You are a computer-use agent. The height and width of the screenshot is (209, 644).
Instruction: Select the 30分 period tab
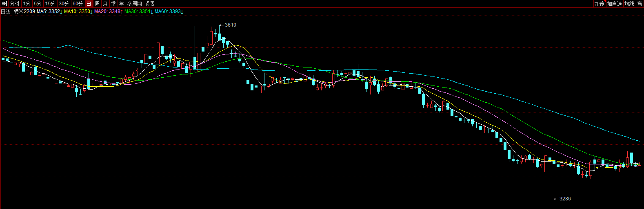(x=64, y=4)
